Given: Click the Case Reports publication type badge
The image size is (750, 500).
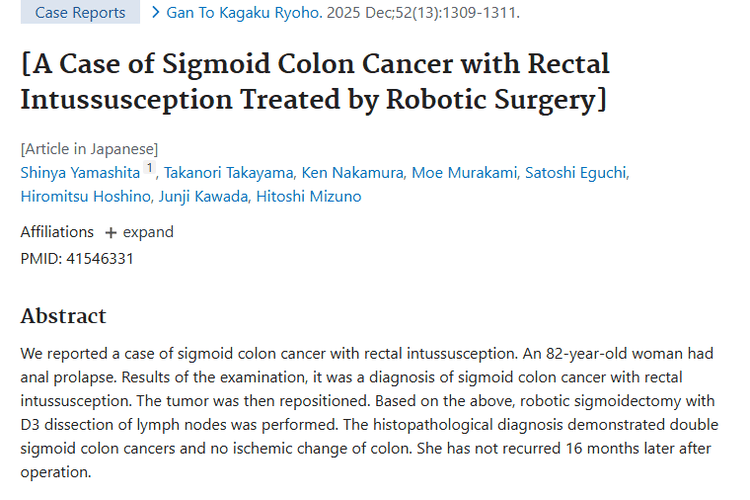Looking at the screenshot, I should click(x=80, y=13).
